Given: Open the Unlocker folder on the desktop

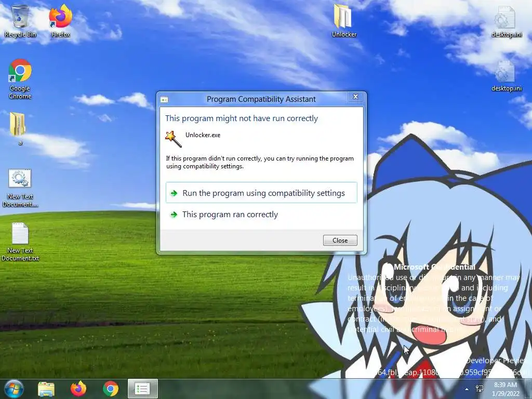Looking at the screenshot, I should pyautogui.click(x=344, y=21).
